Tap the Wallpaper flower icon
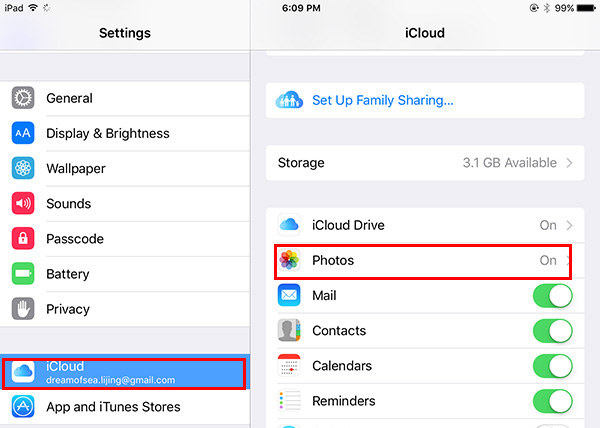600x428 pixels. [23, 168]
